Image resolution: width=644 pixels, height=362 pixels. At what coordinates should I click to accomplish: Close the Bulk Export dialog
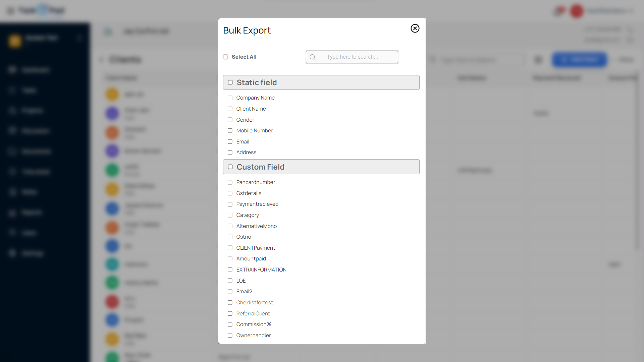click(x=415, y=28)
